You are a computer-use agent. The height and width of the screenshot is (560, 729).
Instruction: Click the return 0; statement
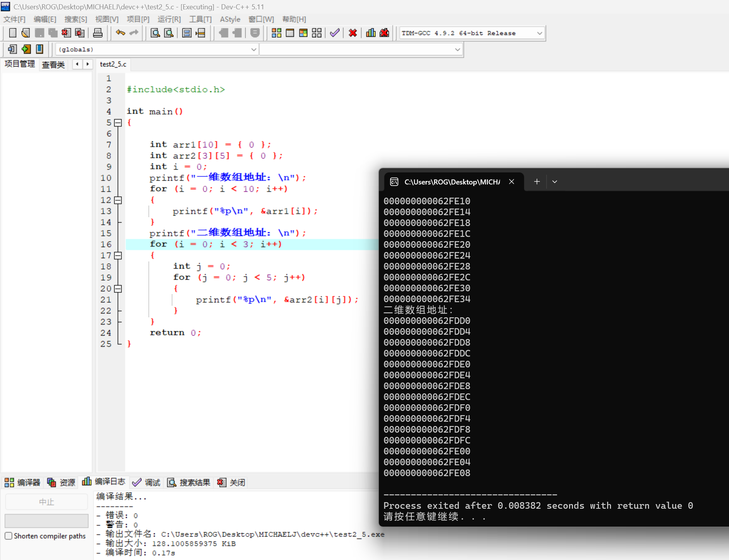coord(175,333)
